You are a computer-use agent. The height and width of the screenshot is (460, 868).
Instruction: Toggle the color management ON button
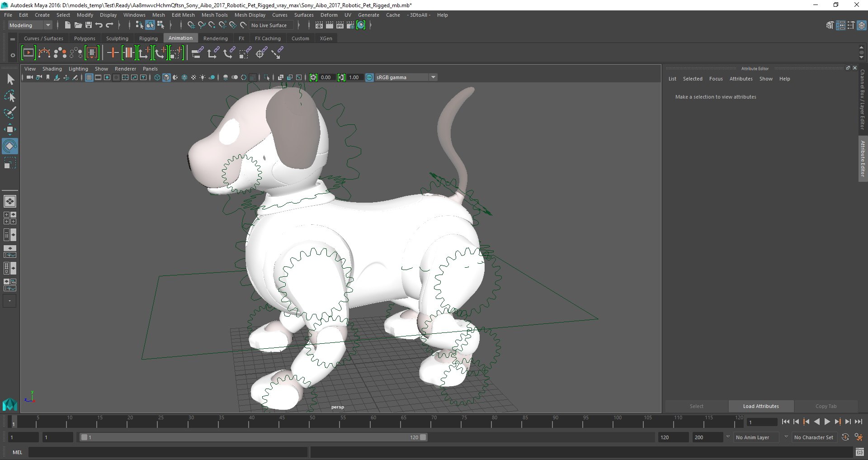(x=369, y=77)
